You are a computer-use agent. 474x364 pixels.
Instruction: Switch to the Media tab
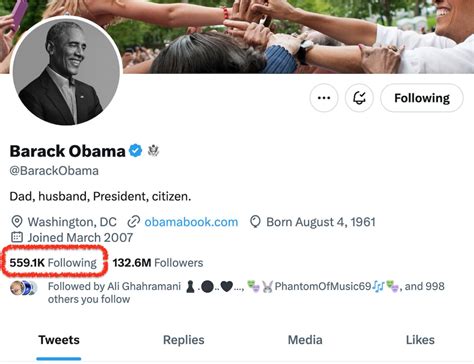[305, 340]
